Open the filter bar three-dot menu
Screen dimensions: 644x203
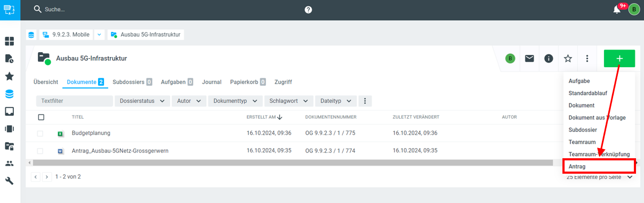pyautogui.click(x=365, y=101)
